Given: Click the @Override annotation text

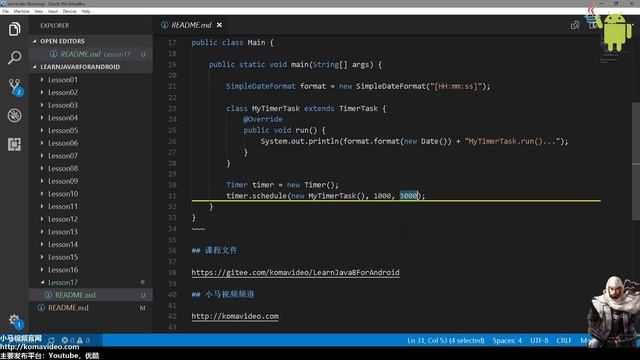Looking at the screenshot, I should tap(263, 119).
